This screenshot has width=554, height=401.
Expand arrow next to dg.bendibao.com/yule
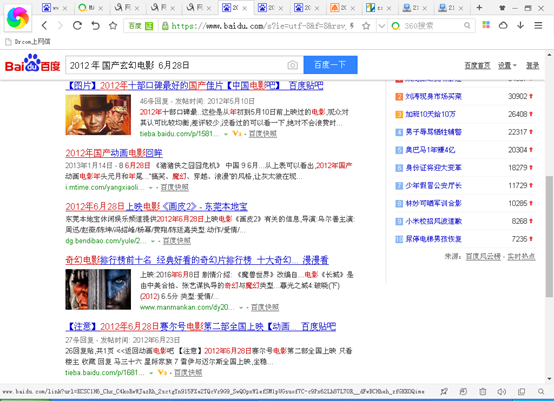tap(153, 241)
